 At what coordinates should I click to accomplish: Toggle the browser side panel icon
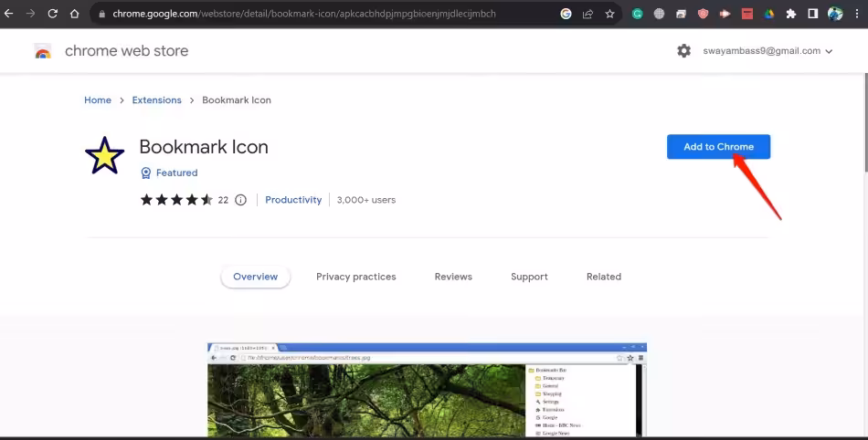click(812, 14)
